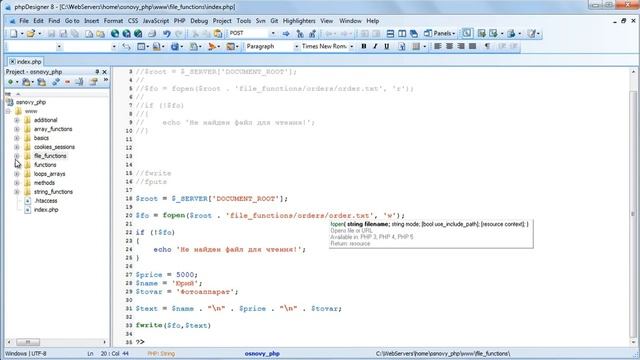
Task: Click red remove icon in Project panel
Action: click(67, 82)
